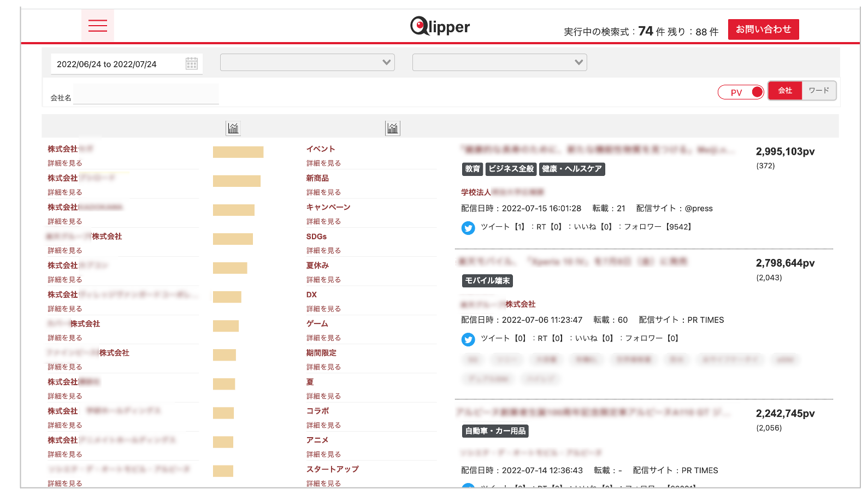Open the hamburger menu

tap(98, 25)
